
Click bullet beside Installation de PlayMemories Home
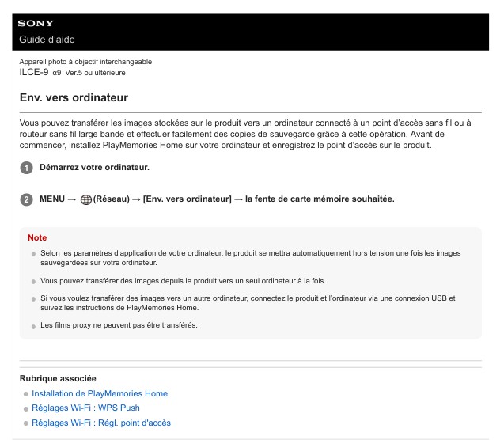(x=26, y=394)
